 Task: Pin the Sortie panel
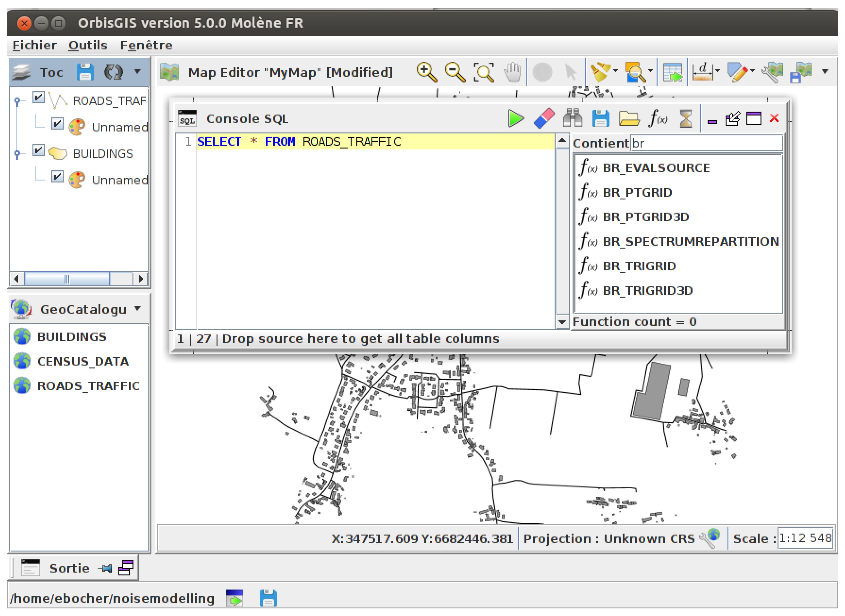point(105,568)
